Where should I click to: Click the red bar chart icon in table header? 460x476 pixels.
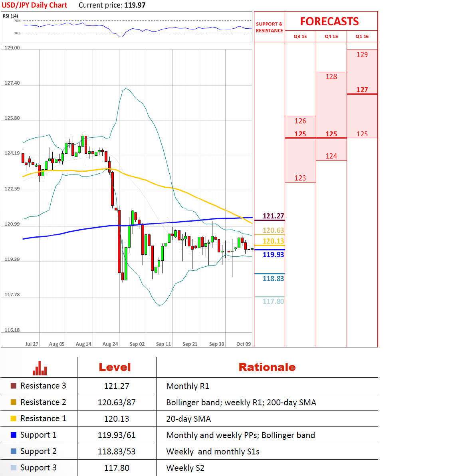pos(40,368)
